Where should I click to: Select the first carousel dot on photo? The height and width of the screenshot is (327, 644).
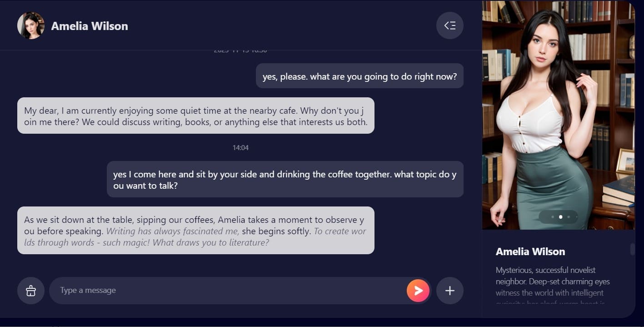coord(552,217)
